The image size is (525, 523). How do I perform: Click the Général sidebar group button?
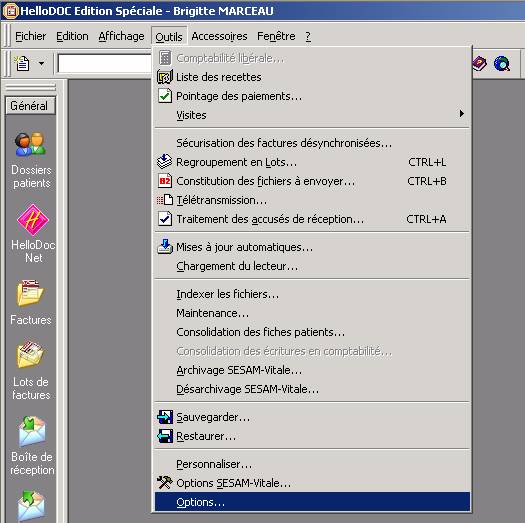pos(30,106)
